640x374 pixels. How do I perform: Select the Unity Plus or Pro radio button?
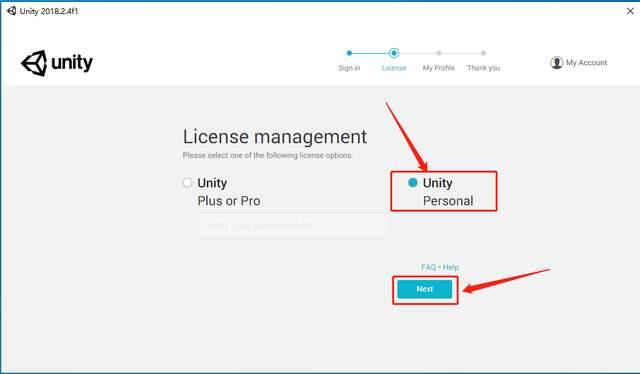[x=187, y=183]
